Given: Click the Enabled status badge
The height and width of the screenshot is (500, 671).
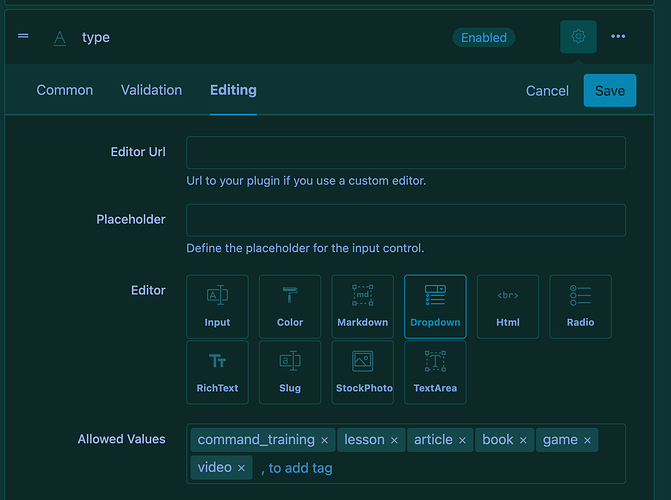Looking at the screenshot, I should coord(484,38).
